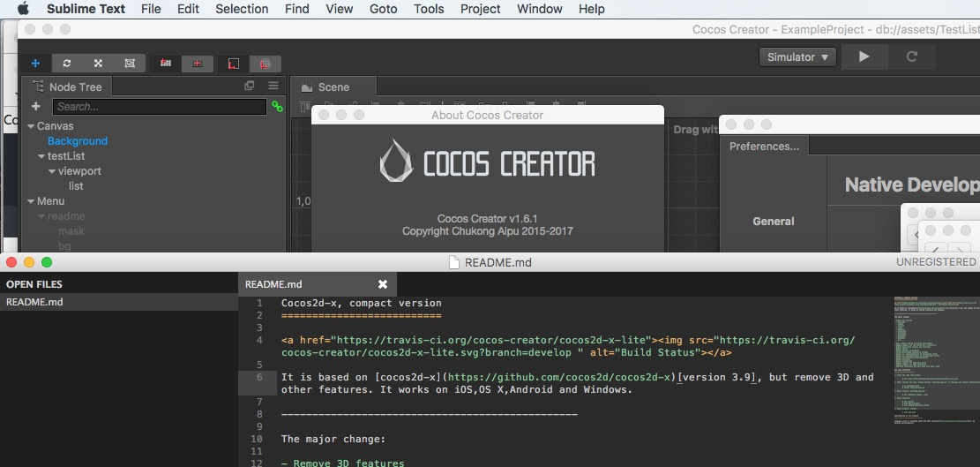Collapse the readme node
Viewport: 980px width, 467px height.
pyautogui.click(x=41, y=216)
